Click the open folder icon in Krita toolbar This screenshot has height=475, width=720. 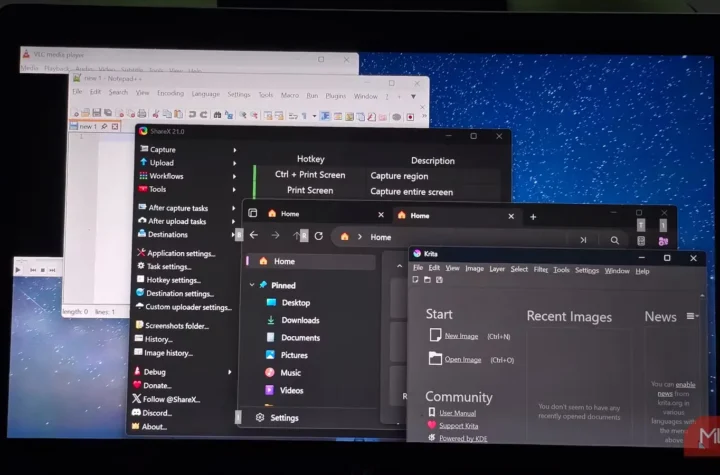click(x=428, y=279)
